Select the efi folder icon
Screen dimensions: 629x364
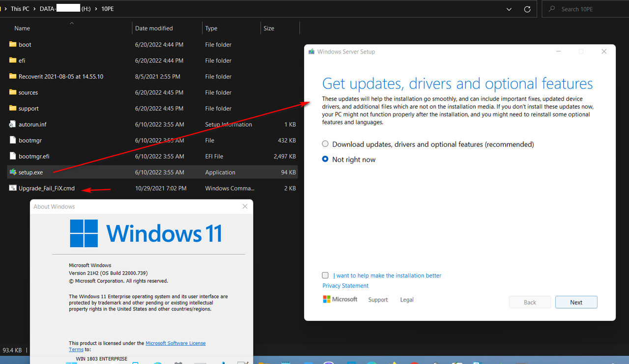tap(13, 60)
